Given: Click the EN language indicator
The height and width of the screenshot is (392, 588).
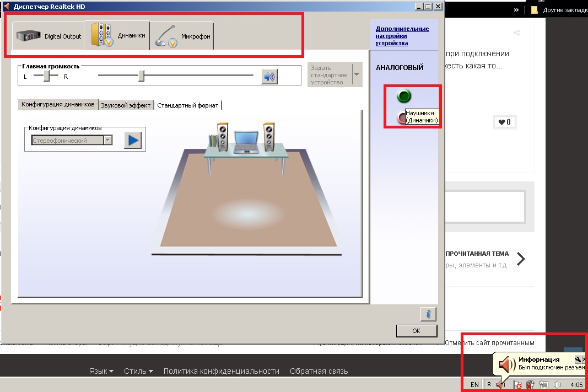Looking at the screenshot, I should 474,384.
